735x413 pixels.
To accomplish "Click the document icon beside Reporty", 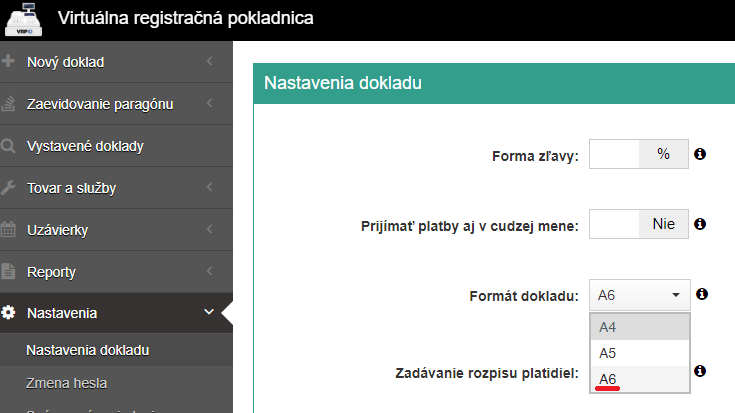I will click(x=9, y=272).
